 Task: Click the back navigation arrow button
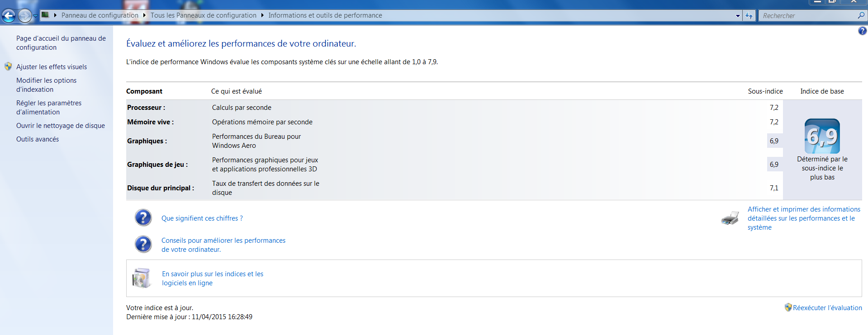(x=9, y=16)
